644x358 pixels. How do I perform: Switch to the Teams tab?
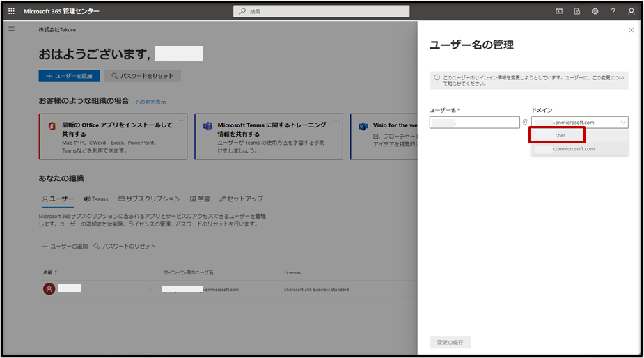click(95, 199)
